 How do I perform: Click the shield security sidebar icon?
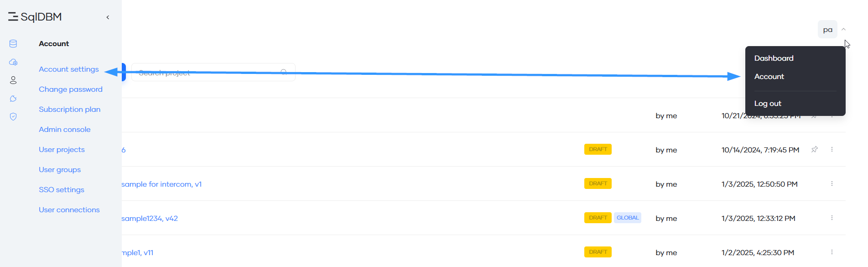pos(13,117)
